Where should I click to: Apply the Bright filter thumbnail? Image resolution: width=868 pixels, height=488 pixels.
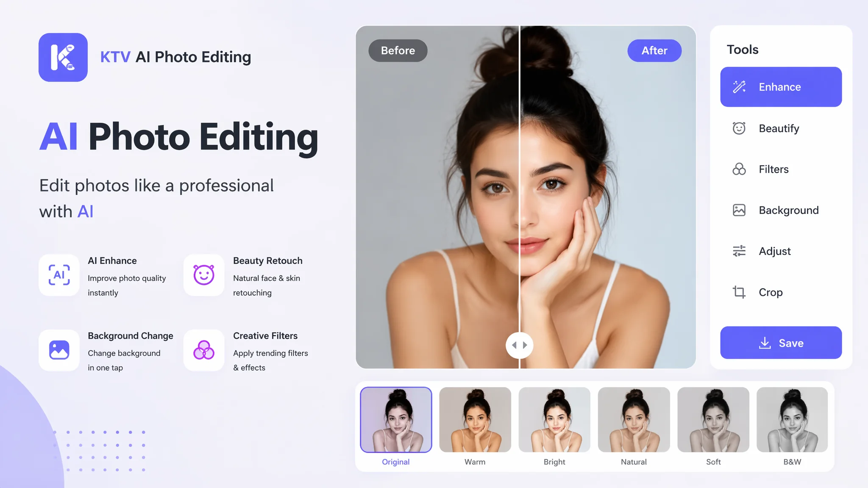(x=554, y=419)
